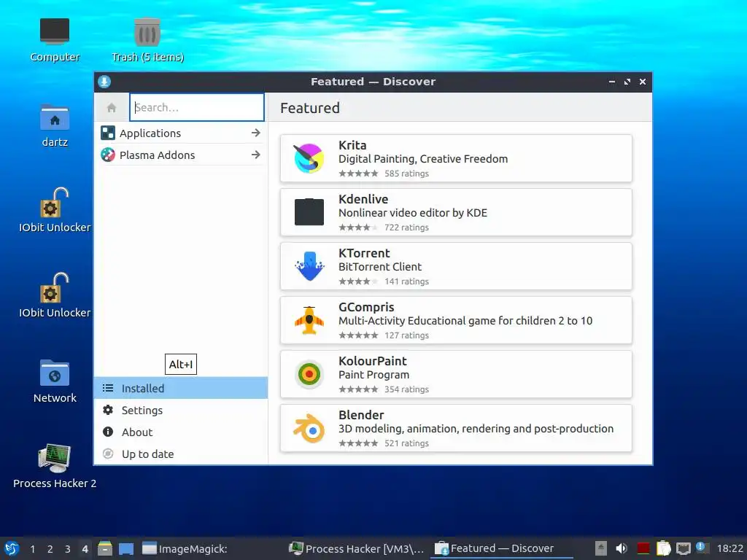Screen dimensions: 747x560
Task: Open Discover Settings
Action: [181, 411]
